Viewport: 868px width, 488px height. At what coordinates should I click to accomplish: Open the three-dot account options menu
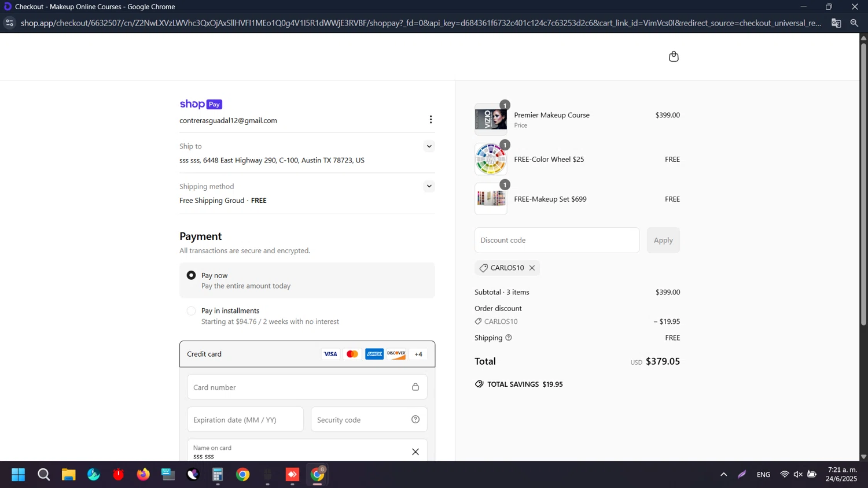(x=431, y=120)
